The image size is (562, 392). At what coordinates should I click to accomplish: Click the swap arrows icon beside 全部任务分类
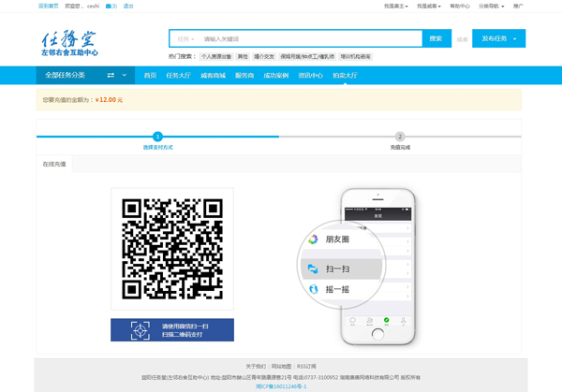click(111, 75)
